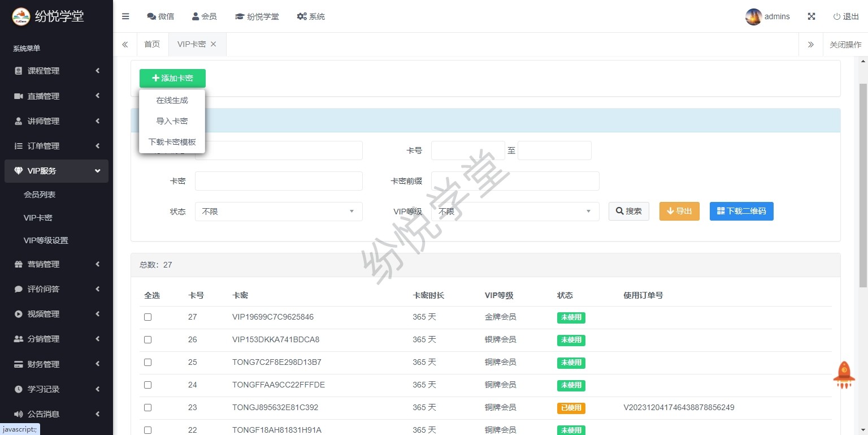
Task: Click the 搜索 search button
Action: (628, 211)
